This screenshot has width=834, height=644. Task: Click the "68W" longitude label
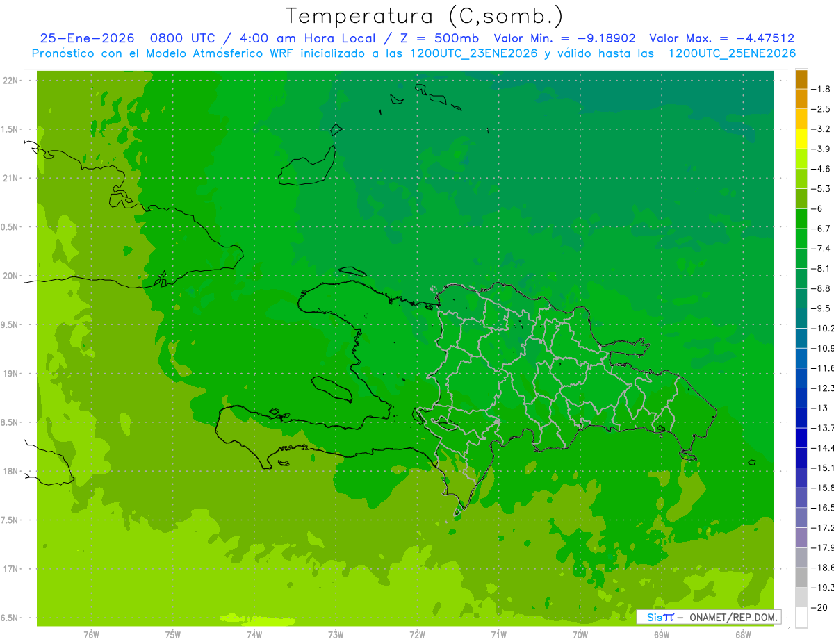tap(743, 635)
